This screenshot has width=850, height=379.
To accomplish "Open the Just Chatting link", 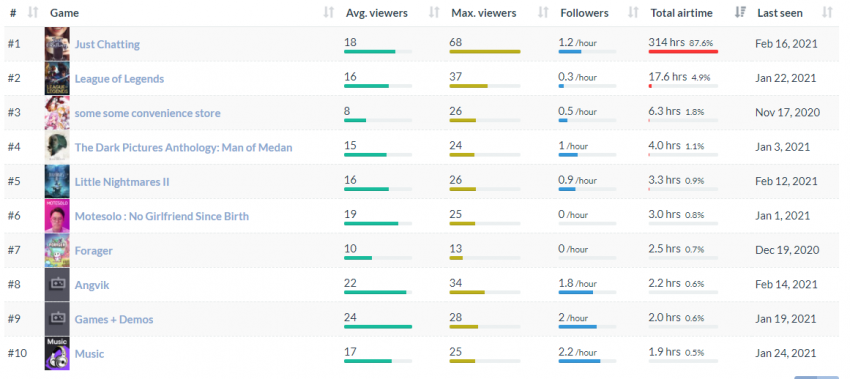I will click(107, 44).
